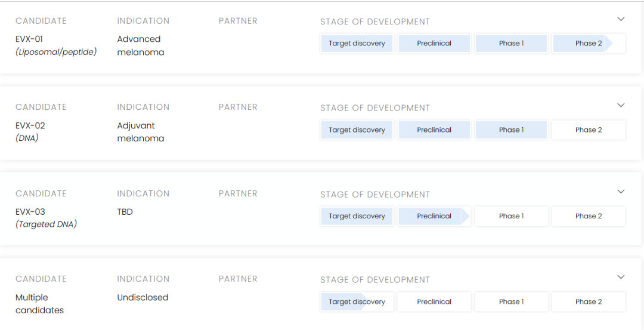Click the EVX-02 candidate name
This screenshot has height=330, width=644.
coord(30,125)
